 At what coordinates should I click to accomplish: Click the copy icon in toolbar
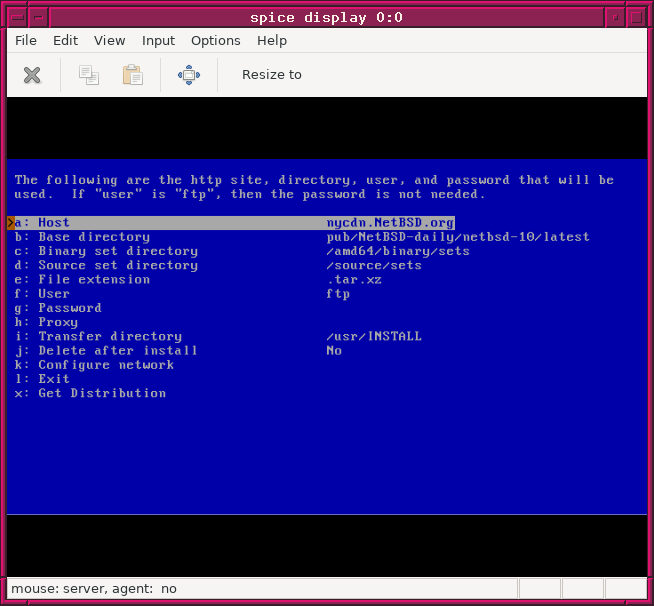click(x=89, y=75)
